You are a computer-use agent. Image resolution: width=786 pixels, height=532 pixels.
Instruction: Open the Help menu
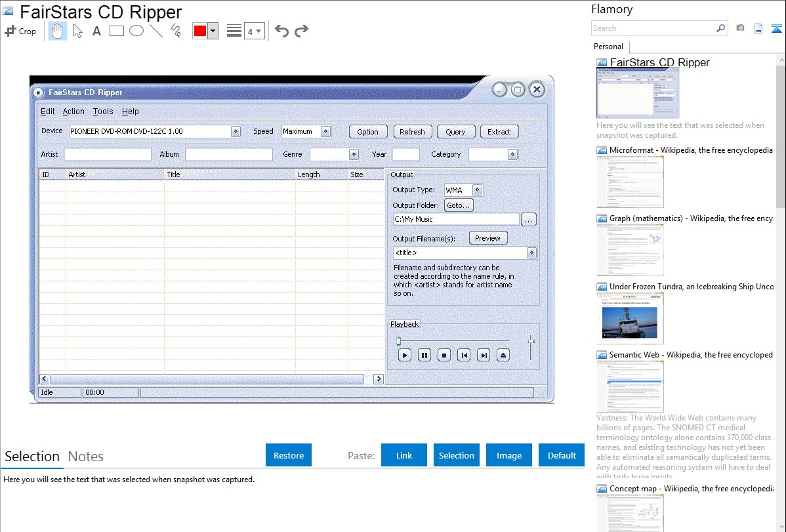click(x=131, y=112)
